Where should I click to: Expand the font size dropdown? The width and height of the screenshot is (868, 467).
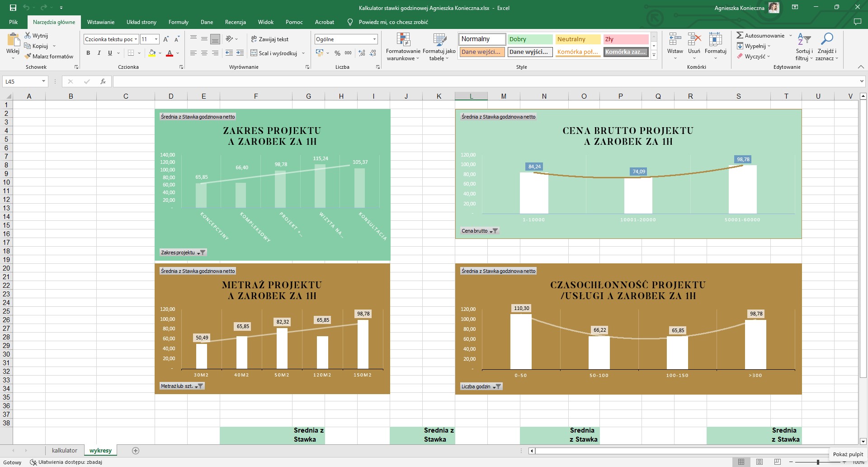(x=156, y=39)
